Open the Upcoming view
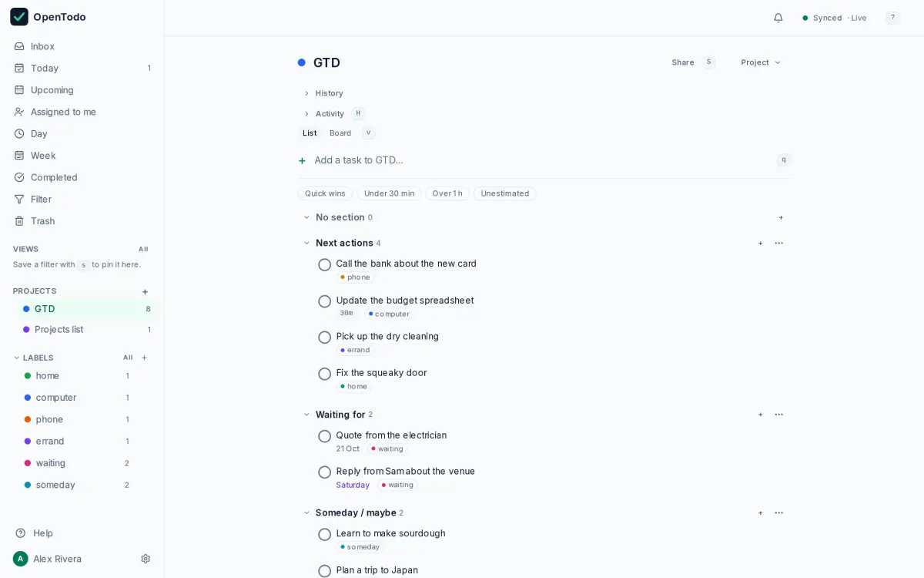This screenshot has height=578, width=924. (82, 90)
